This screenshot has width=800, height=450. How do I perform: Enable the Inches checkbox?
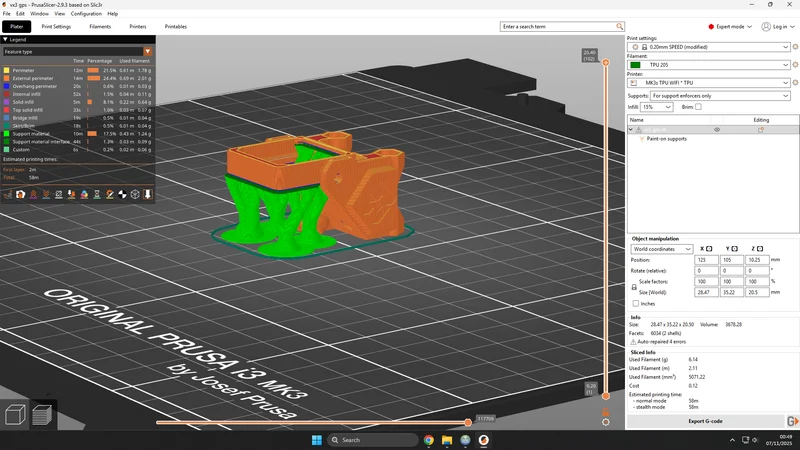[636, 304]
